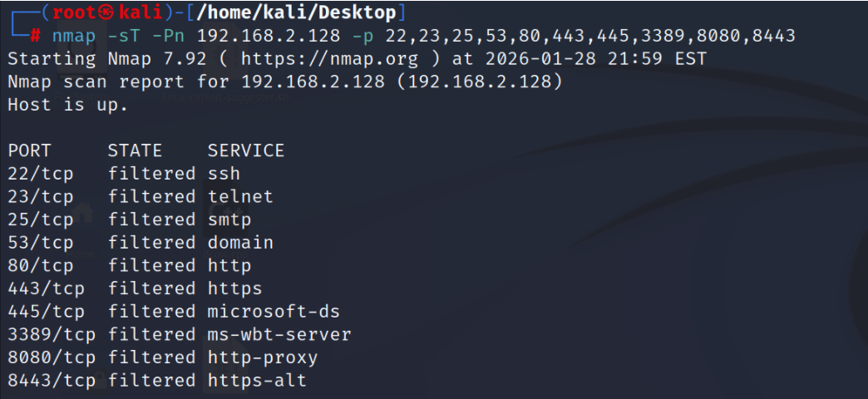Screen dimensions: 868x399
Task: Click the -sT flag in the command
Action: (x=124, y=36)
